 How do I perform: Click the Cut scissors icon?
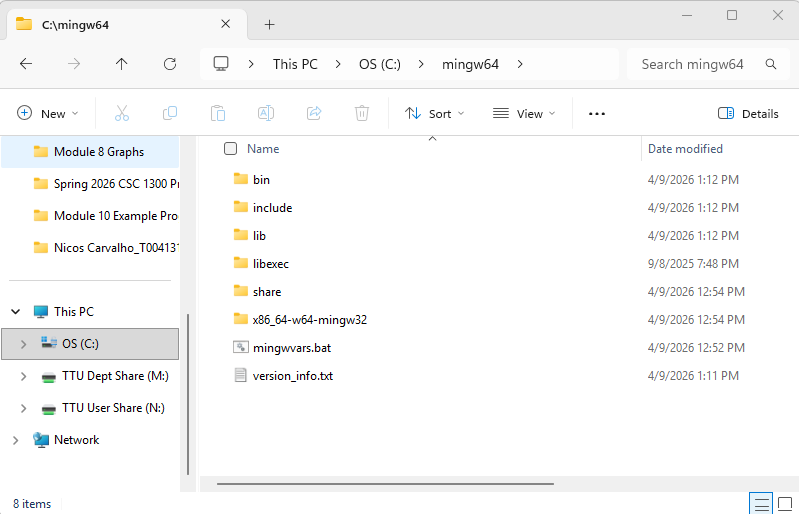pyautogui.click(x=122, y=114)
